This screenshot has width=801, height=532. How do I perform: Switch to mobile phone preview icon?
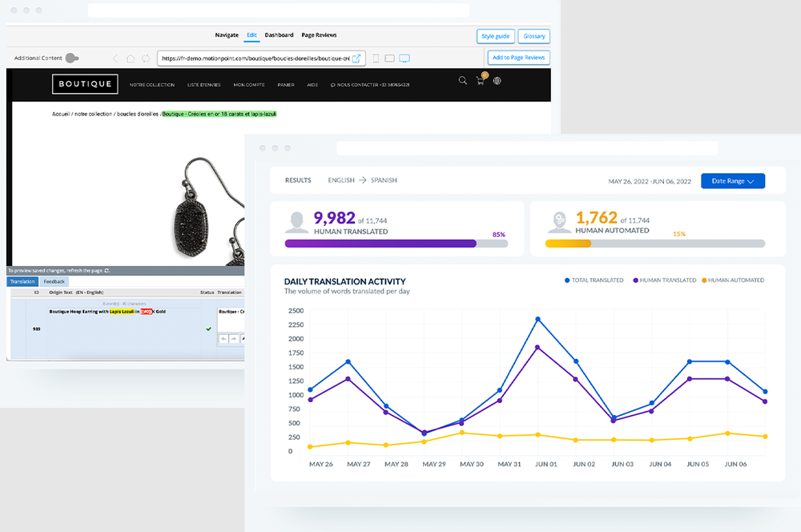376,58
